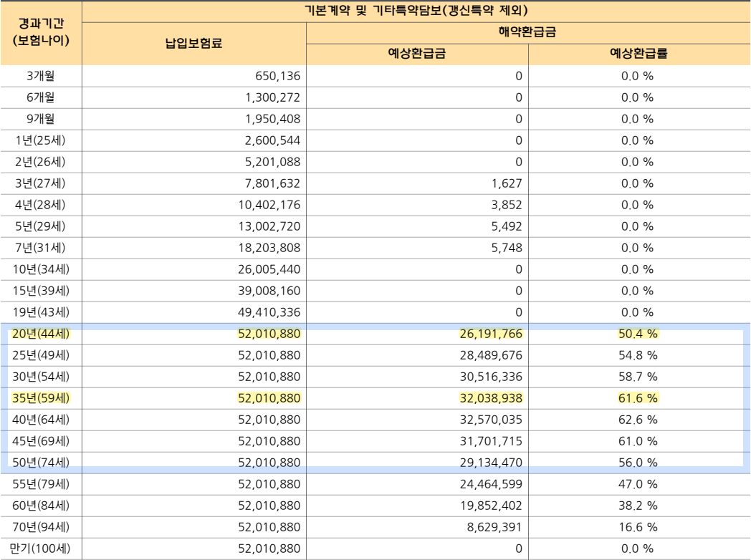
Task: Select the 예상환급금 column header
Action: click(x=416, y=54)
